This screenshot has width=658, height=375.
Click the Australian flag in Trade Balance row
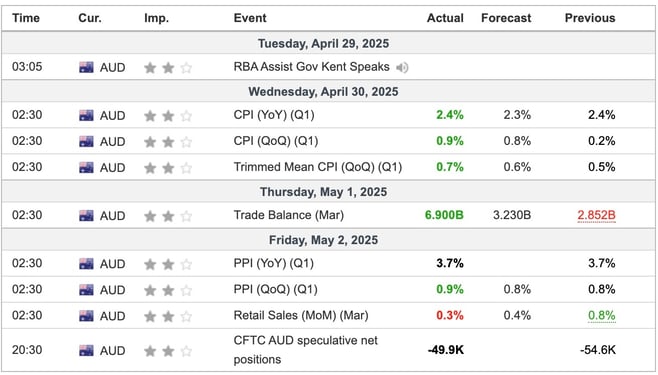pos(86,216)
